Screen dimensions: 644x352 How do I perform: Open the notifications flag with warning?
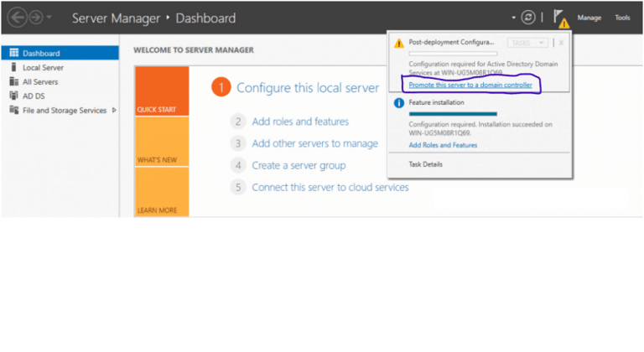[x=561, y=18]
